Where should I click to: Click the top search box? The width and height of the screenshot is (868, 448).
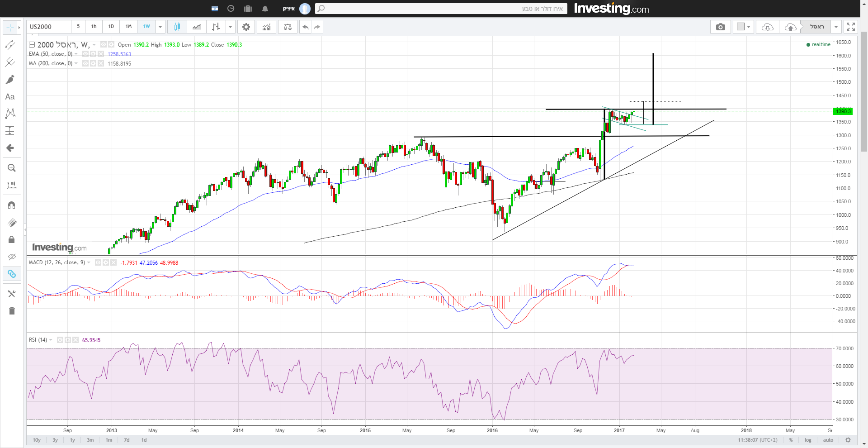click(x=441, y=9)
